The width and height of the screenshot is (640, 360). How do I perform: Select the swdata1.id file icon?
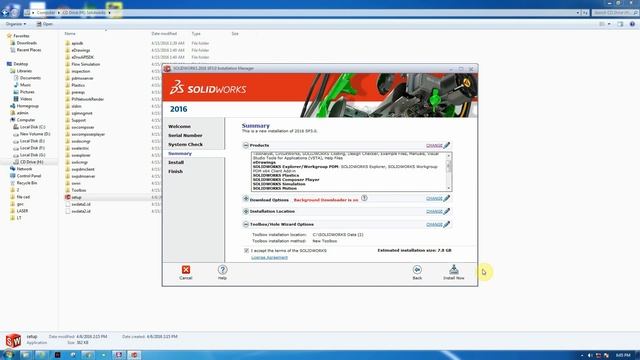pyautogui.click(x=68, y=204)
